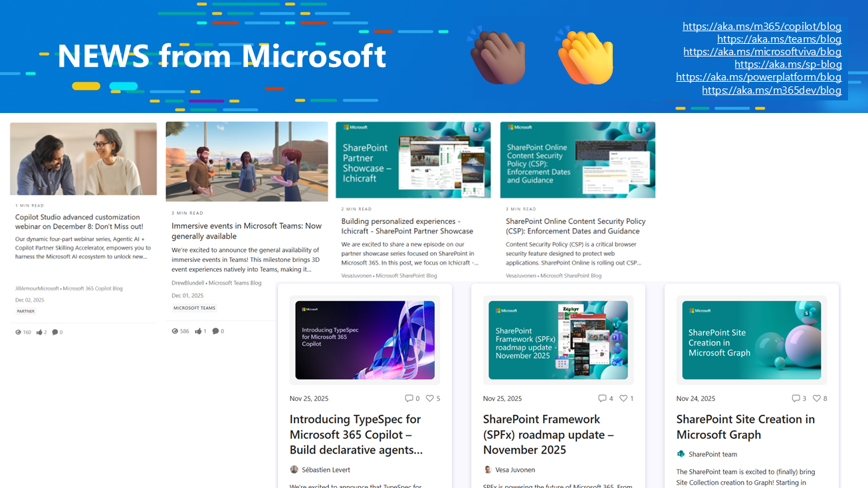
Task: Click the Introducing TypeSpec banner thumbnail
Action: coord(365,340)
